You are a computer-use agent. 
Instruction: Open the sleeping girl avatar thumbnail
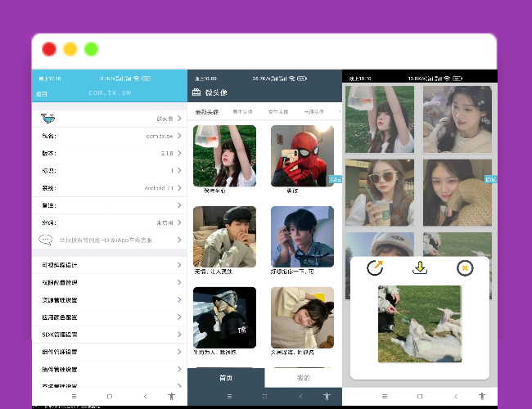[x=302, y=317]
